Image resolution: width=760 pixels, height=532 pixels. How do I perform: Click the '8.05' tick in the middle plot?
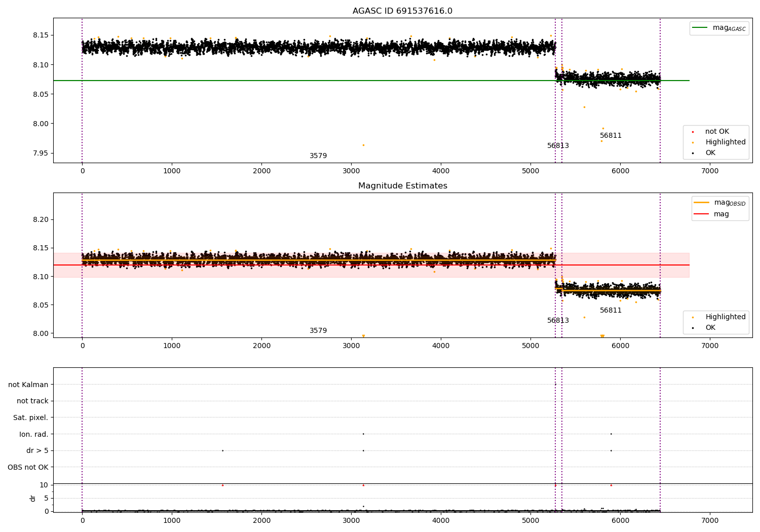[41, 305]
